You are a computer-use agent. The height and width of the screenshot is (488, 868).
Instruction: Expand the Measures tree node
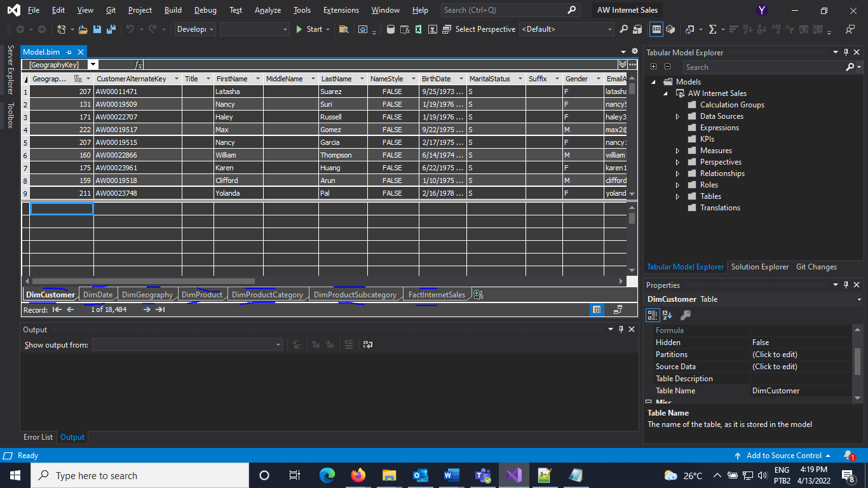click(x=677, y=151)
